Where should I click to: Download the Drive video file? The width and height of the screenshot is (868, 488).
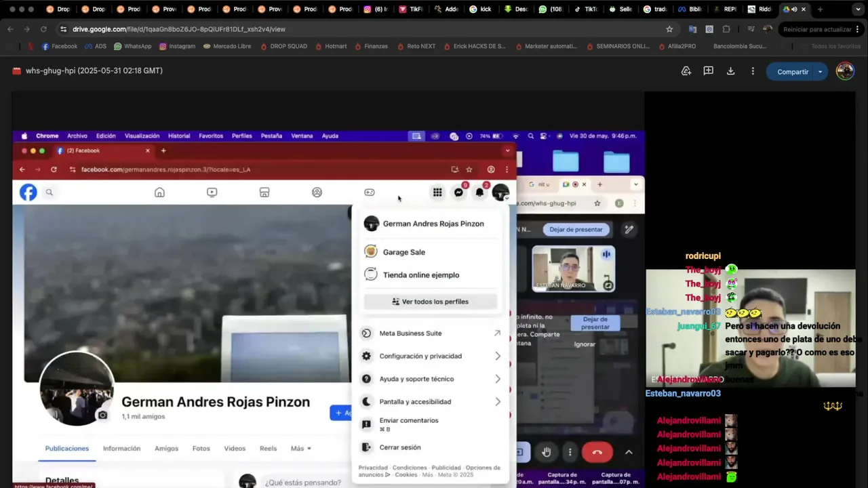[730, 71]
